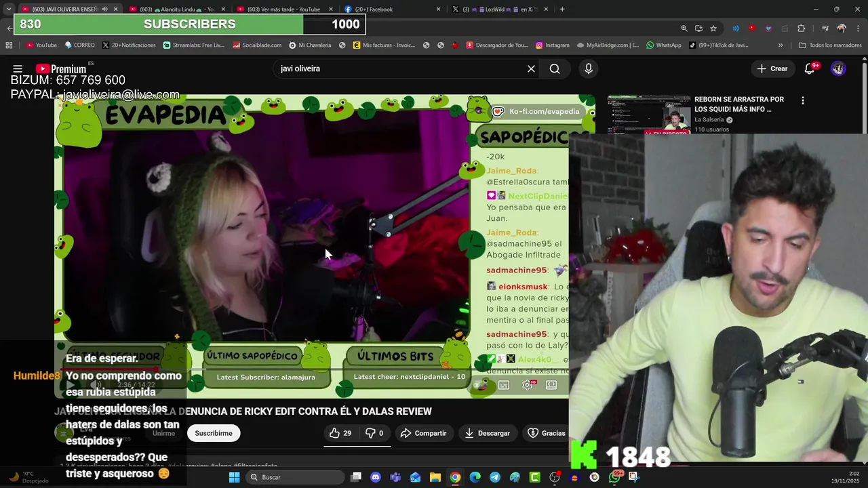
Task: Expand the hidden bookmarks chevron
Action: point(781,45)
